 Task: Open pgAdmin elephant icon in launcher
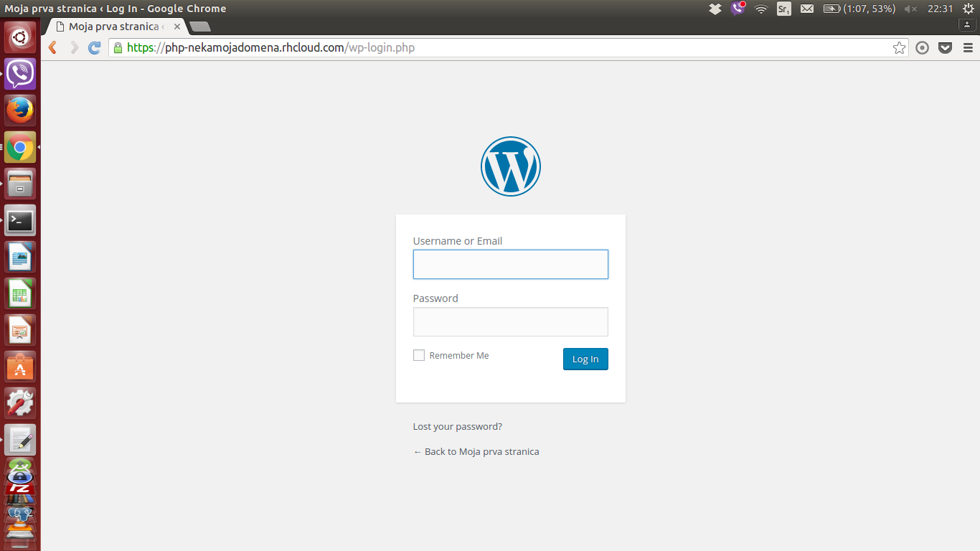(x=20, y=514)
